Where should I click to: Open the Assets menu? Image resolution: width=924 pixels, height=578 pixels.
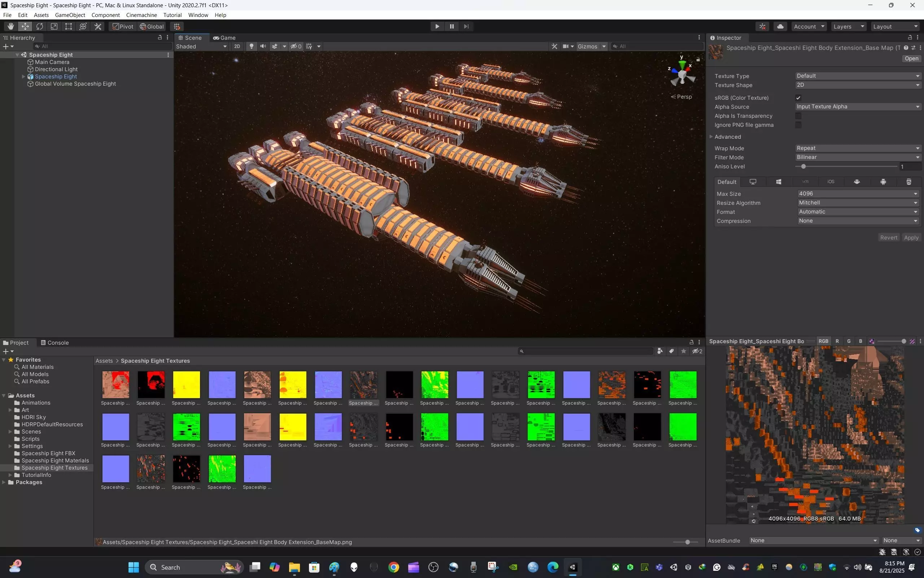tap(41, 15)
